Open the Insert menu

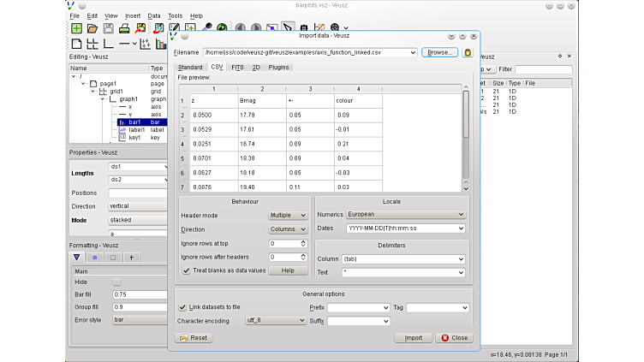click(133, 15)
